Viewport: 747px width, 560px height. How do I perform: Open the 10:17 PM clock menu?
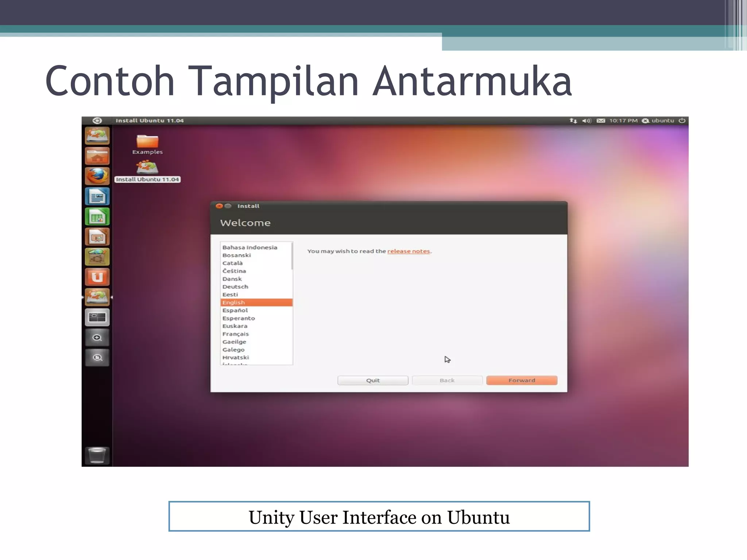point(623,121)
